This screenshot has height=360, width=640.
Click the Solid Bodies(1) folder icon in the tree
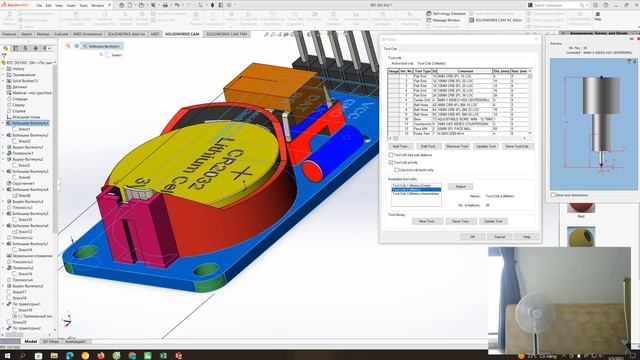click(x=9, y=81)
